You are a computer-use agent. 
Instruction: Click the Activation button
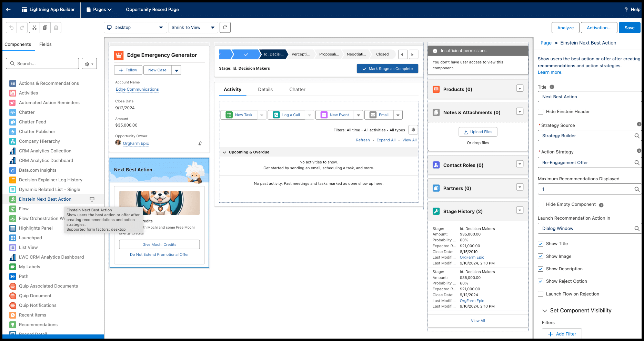click(599, 28)
